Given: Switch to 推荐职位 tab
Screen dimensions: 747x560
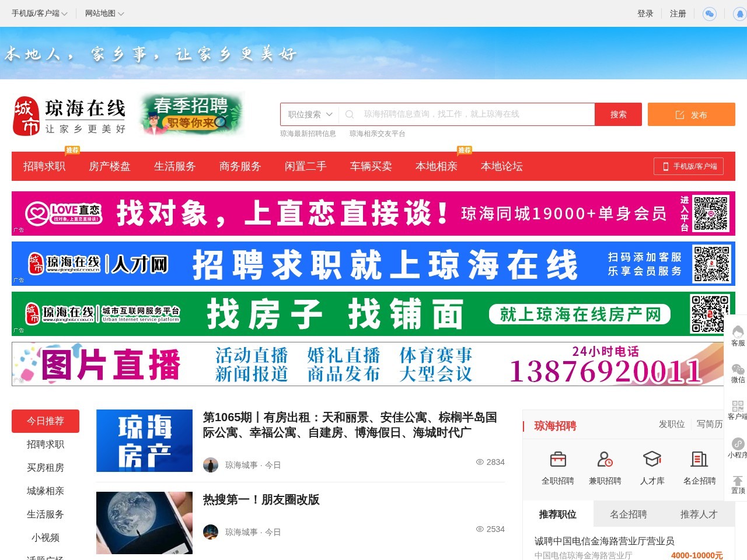Looking at the screenshot, I should click(558, 514).
